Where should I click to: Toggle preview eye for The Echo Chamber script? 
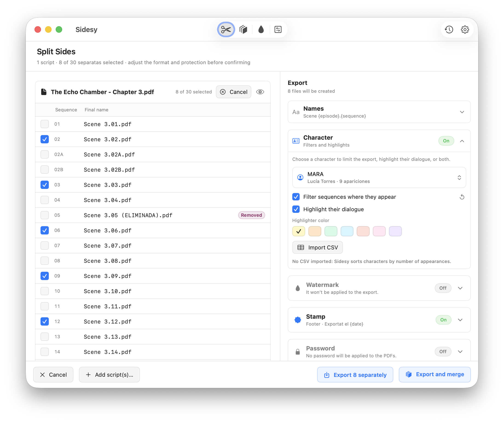coord(260,92)
